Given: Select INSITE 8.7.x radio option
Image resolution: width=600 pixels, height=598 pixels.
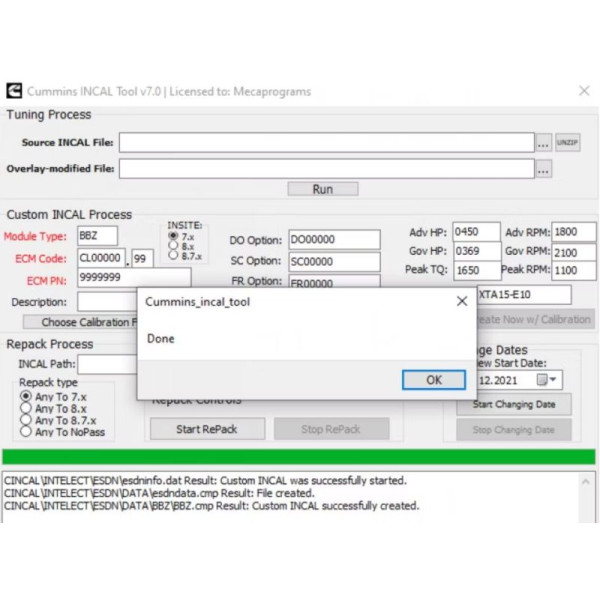Looking at the screenshot, I should point(174,257).
